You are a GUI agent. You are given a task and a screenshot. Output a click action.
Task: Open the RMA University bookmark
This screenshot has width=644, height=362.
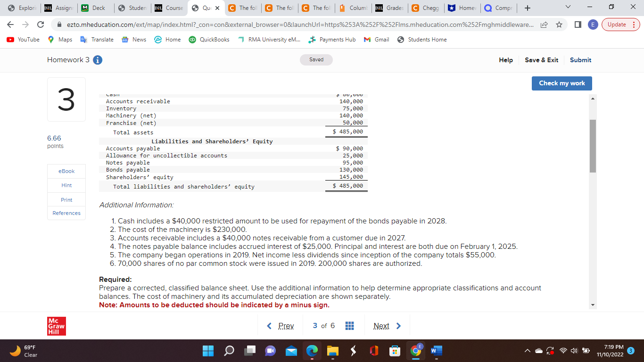(269, 40)
